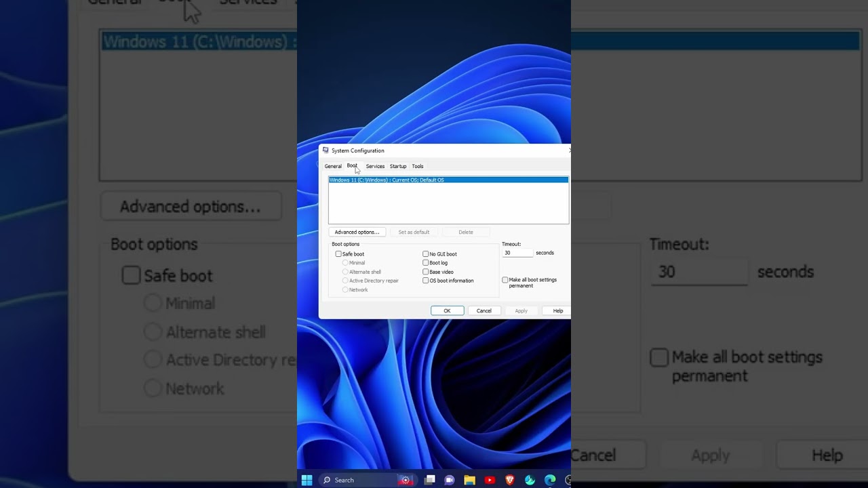
Task: Click the Boot options group label
Action: pos(346,244)
